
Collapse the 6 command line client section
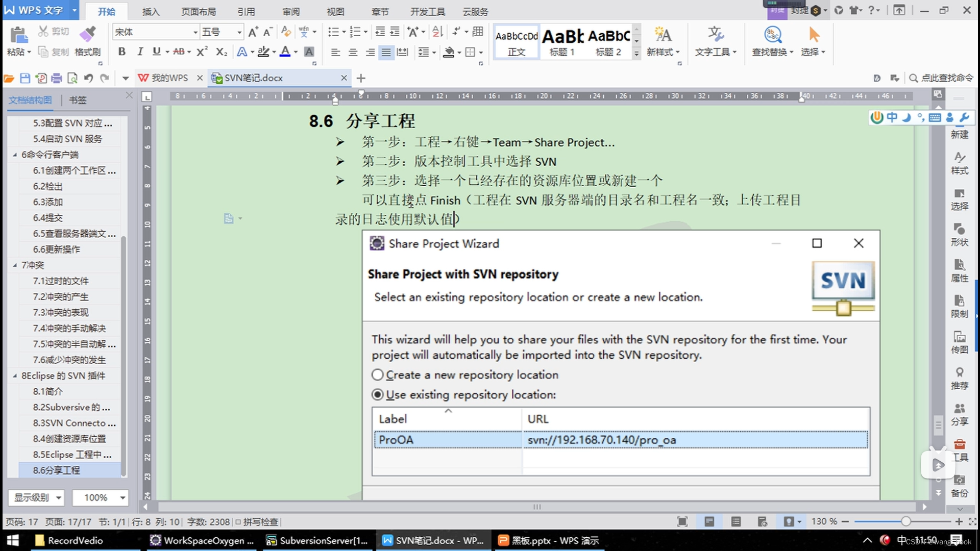point(15,155)
